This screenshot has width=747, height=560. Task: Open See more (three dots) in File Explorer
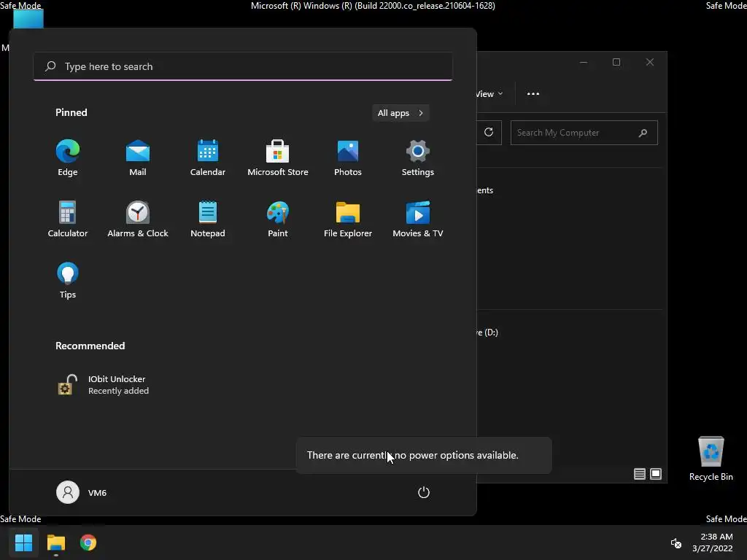(x=533, y=94)
